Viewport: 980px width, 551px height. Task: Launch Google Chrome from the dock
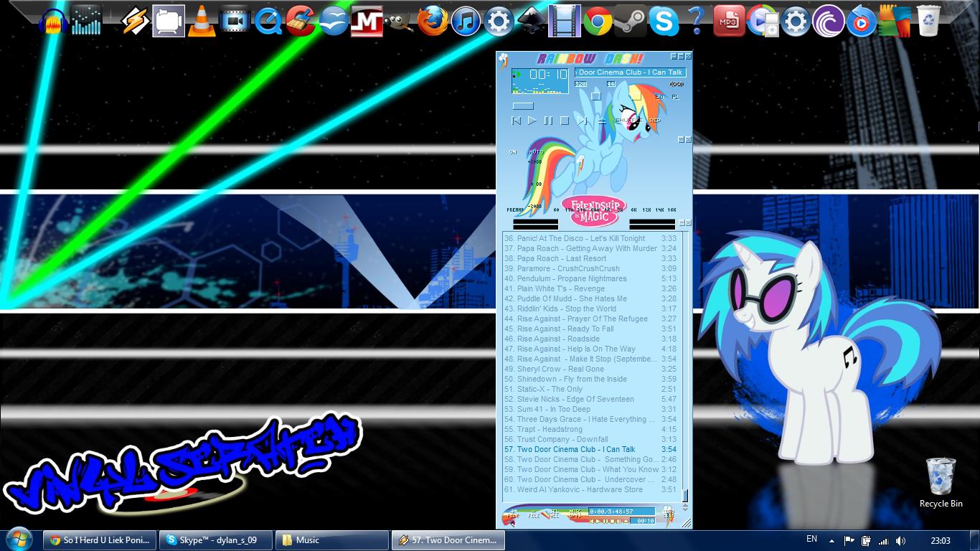[598, 22]
